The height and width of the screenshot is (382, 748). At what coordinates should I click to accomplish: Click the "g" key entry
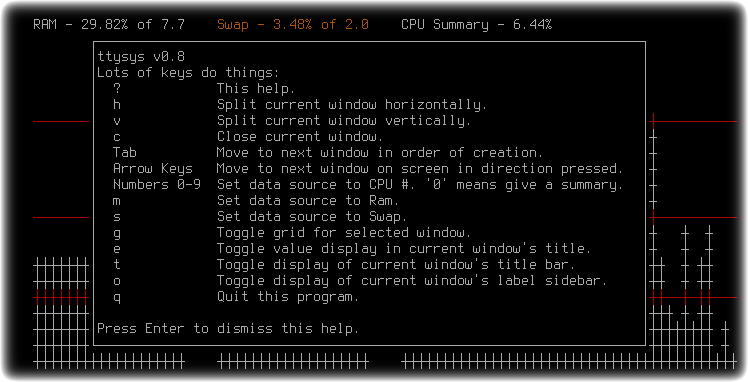point(117,234)
